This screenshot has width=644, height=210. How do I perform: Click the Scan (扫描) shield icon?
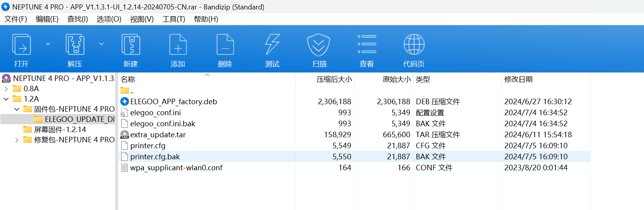[x=319, y=44]
